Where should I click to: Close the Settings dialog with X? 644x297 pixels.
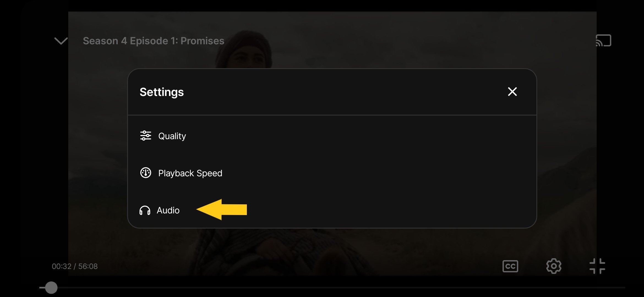[x=512, y=92]
